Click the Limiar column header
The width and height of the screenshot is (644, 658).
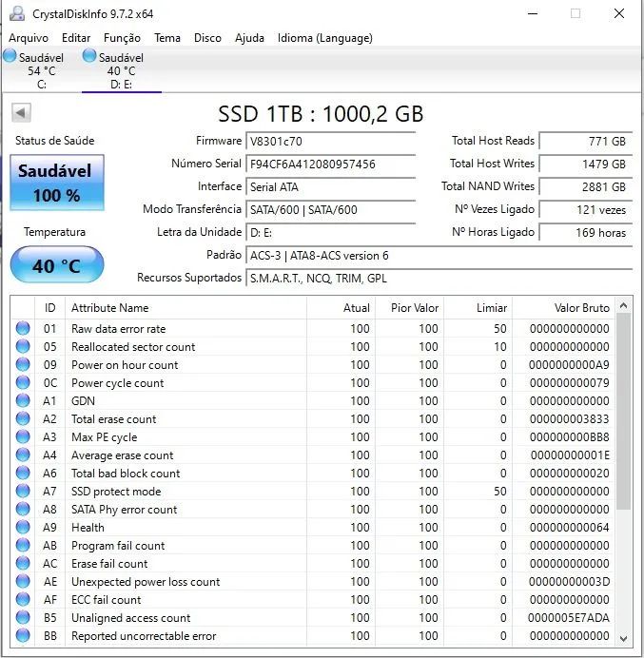point(478,308)
